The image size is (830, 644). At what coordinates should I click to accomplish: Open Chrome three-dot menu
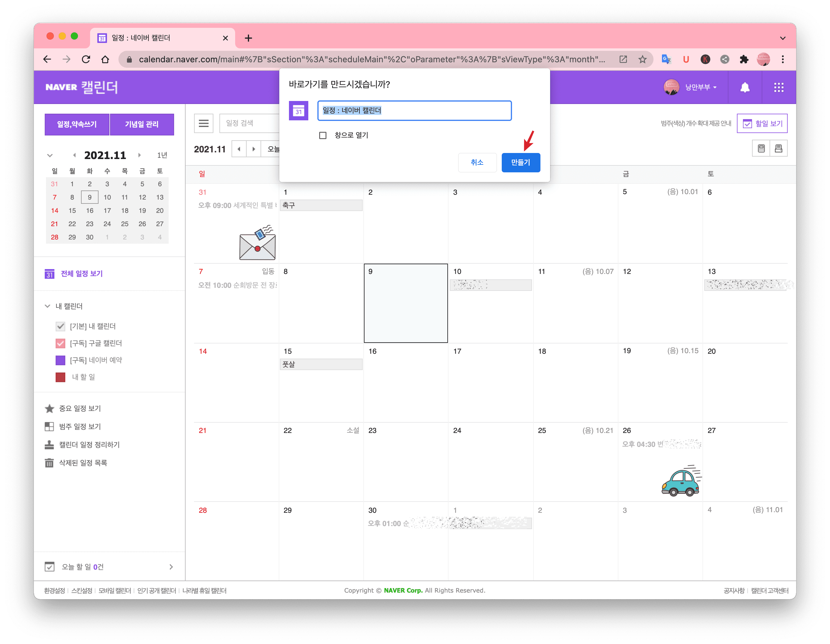(x=783, y=59)
